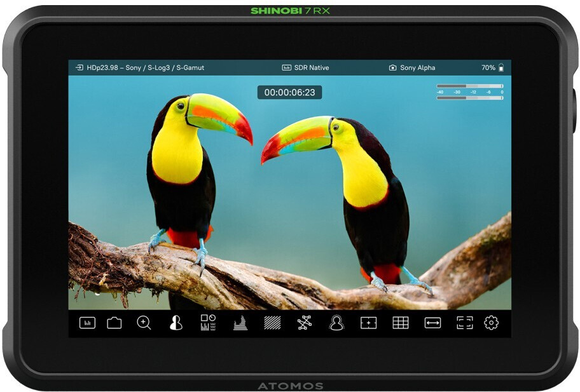
Task: Select the vectorscope icon
Action: [x=304, y=323]
